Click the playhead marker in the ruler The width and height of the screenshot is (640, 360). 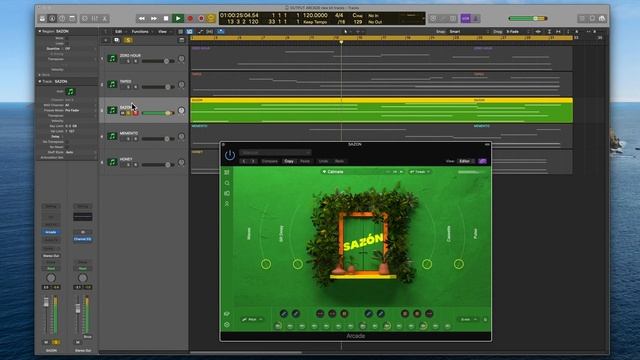(x=341, y=42)
